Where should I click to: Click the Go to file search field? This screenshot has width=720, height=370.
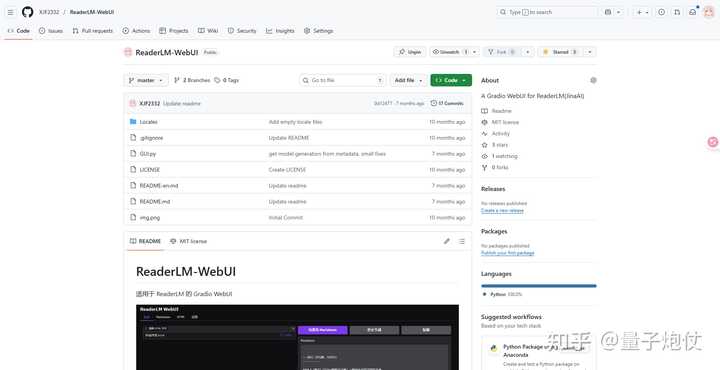(x=343, y=80)
